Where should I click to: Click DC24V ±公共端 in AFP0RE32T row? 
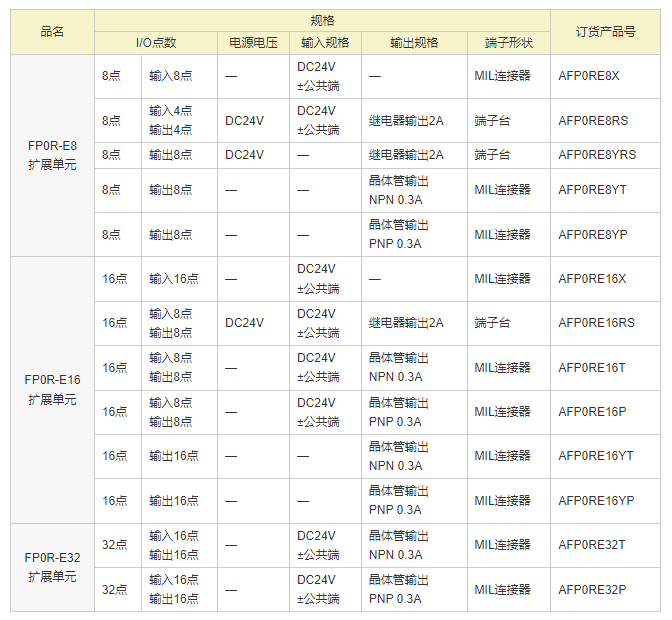(318, 545)
